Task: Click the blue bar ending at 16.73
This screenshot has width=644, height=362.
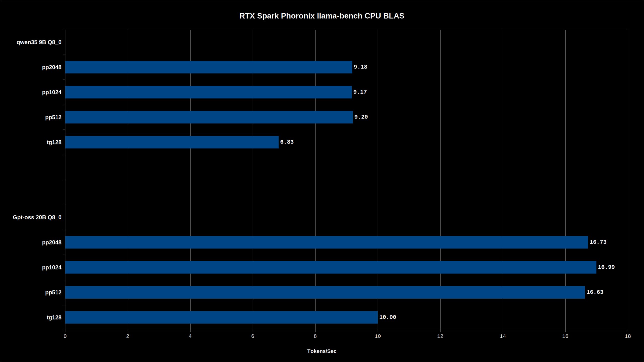Action: (327, 242)
